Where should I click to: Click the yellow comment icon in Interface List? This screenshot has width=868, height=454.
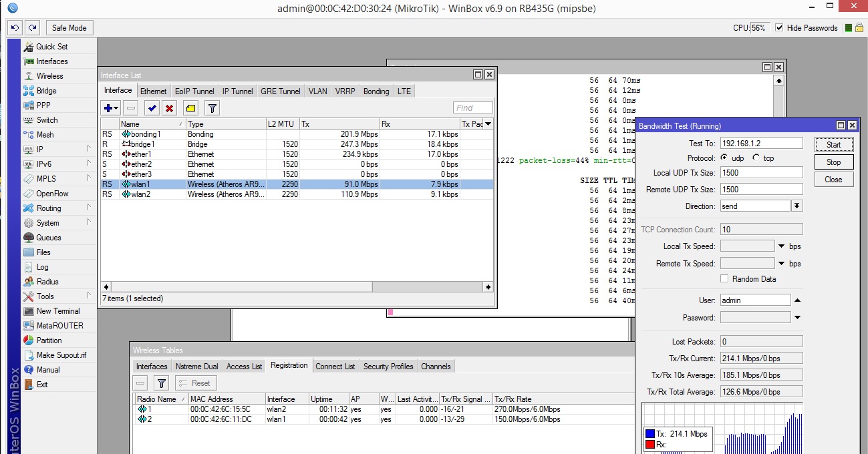click(x=190, y=108)
